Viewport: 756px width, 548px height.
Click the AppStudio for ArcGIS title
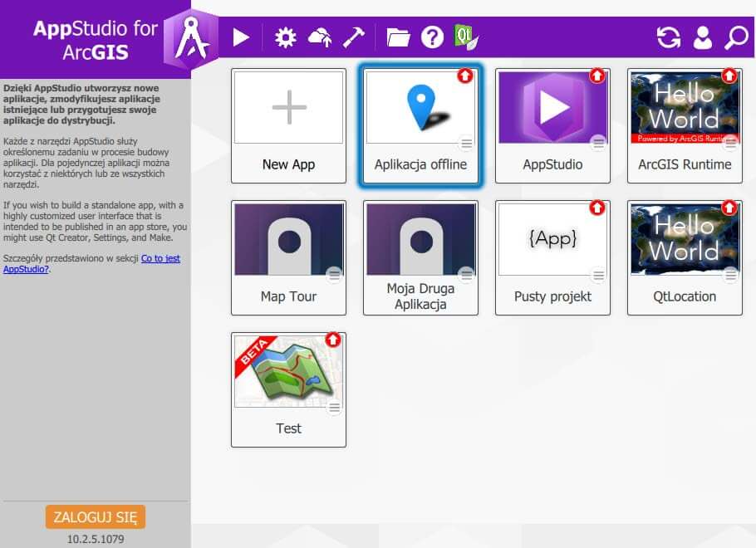[x=96, y=40]
